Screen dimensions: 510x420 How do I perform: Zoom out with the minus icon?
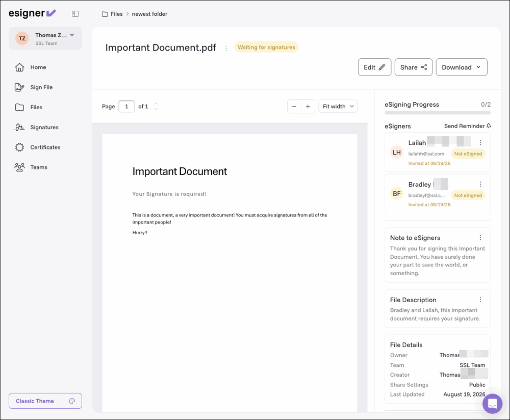[x=294, y=107]
